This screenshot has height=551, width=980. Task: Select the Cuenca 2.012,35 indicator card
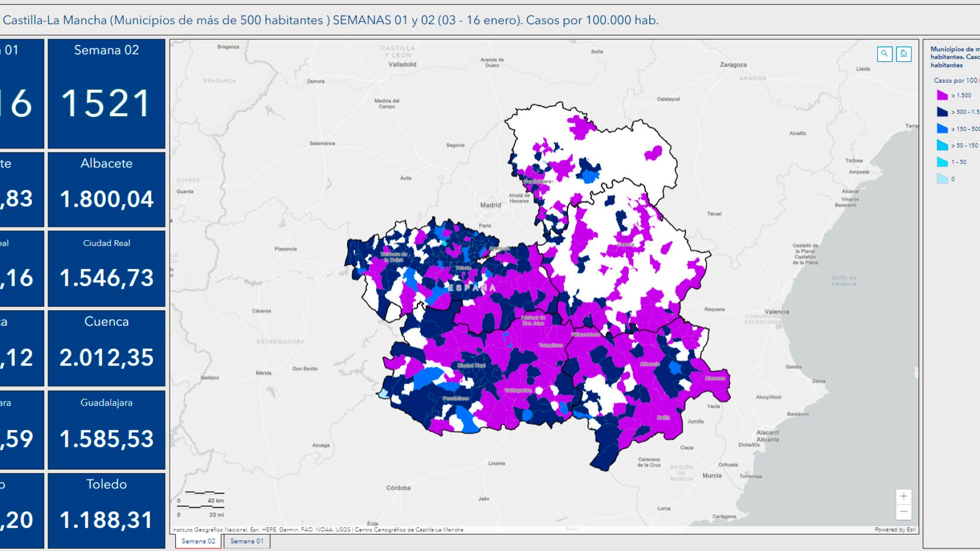pyautogui.click(x=107, y=348)
